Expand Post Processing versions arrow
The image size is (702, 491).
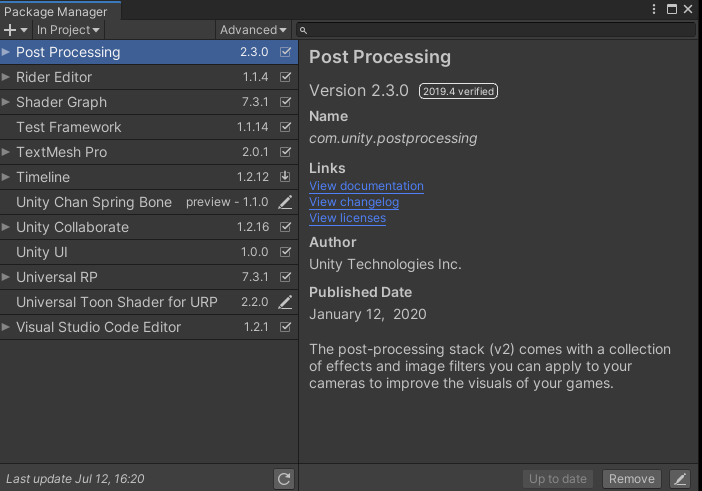pyautogui.click(x=6, y=52)
